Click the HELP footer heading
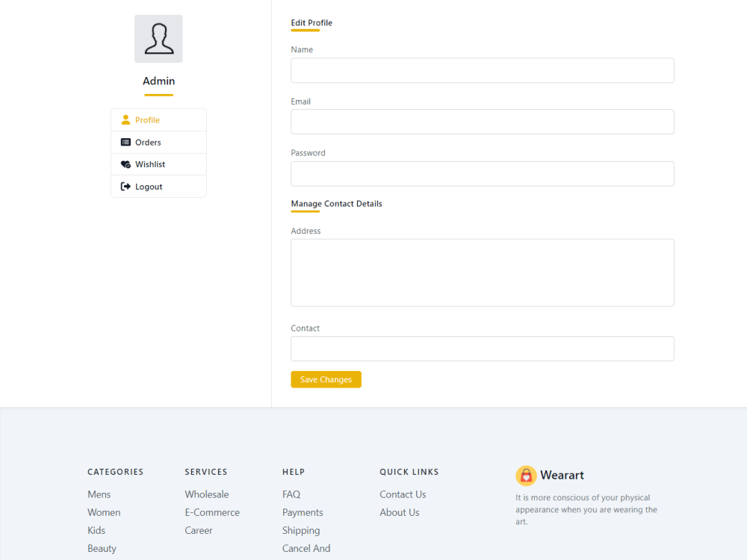 294,472
